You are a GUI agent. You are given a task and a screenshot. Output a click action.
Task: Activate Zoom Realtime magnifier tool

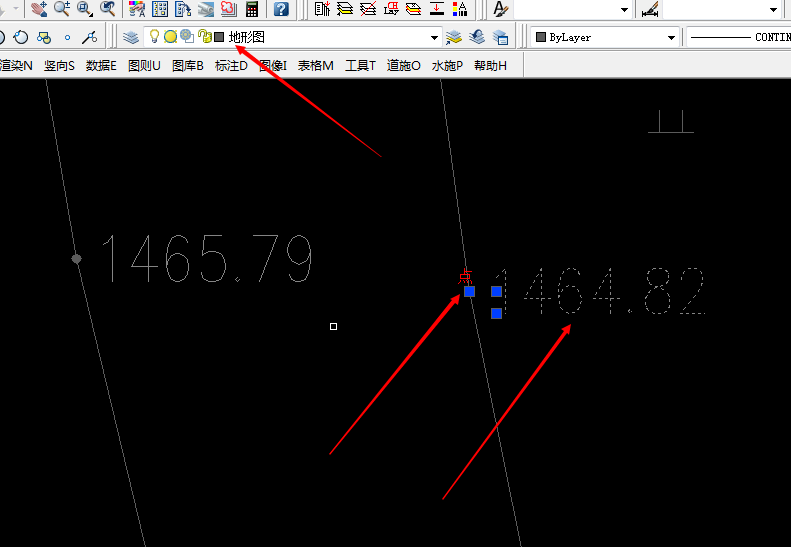point(62,9)
